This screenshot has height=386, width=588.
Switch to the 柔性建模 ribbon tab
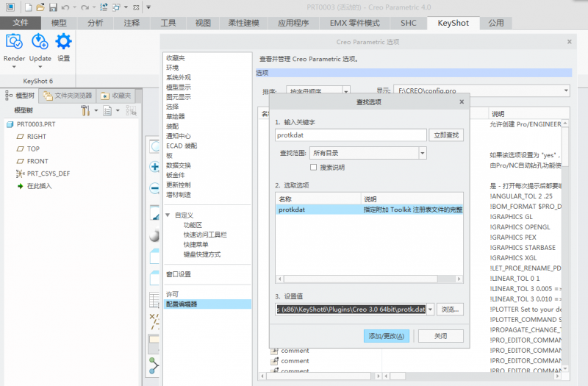pyautogui.click(x=244, y=23)
